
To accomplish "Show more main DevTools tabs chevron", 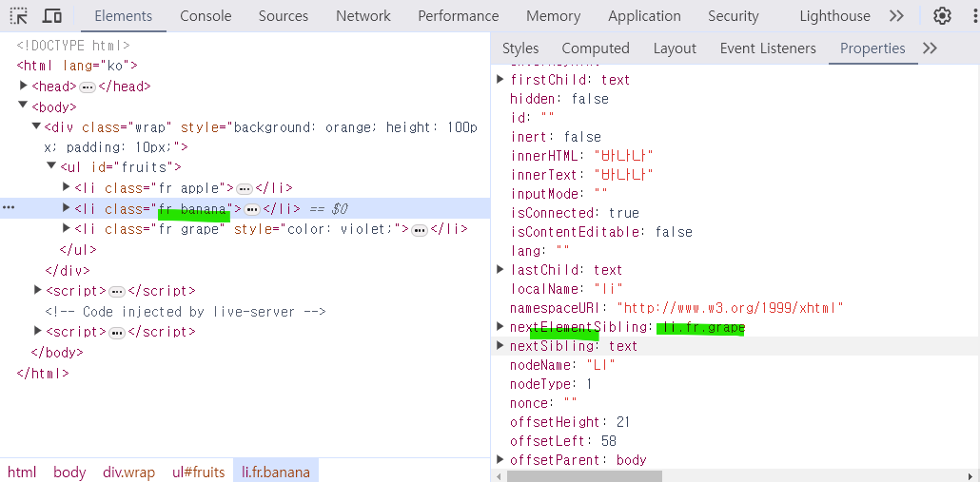I will pos(897,15).
